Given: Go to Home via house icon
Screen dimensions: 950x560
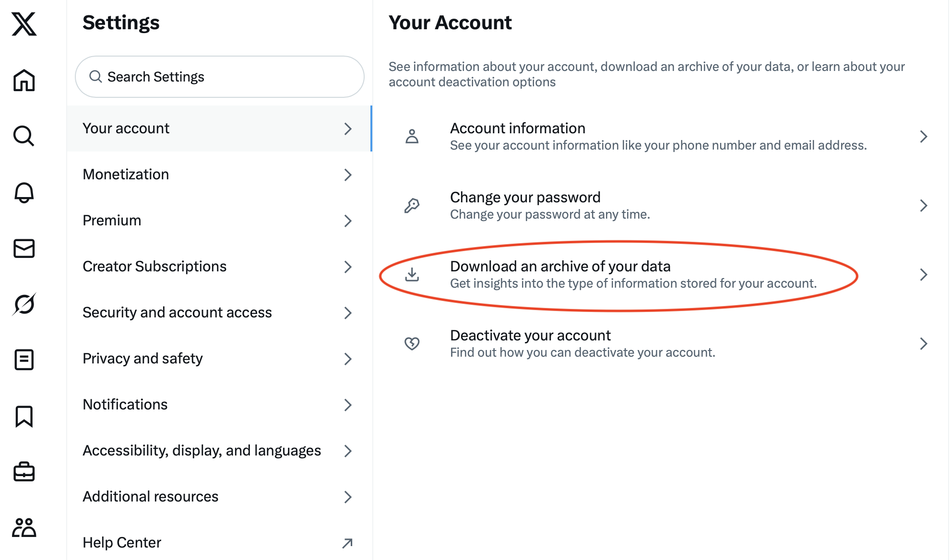Looking at the screenshot, I should (x=24, y=80).
